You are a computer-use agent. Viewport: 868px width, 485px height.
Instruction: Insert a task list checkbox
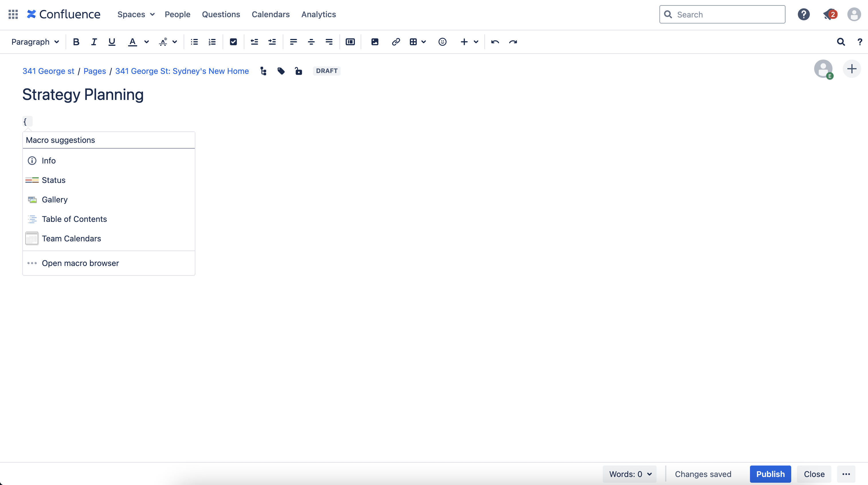coord(233,42)
